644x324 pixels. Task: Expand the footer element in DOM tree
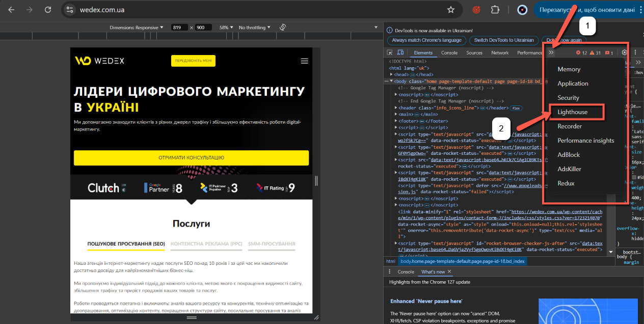tap(396, 121)
